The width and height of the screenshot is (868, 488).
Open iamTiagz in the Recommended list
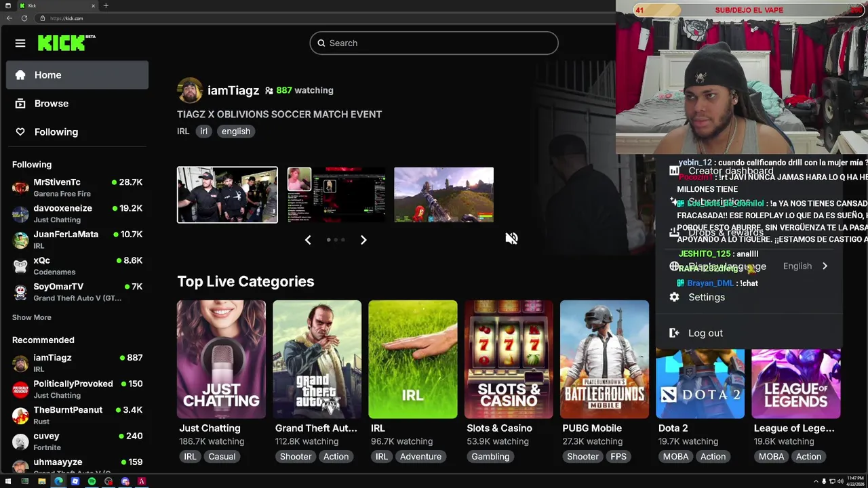77,363
